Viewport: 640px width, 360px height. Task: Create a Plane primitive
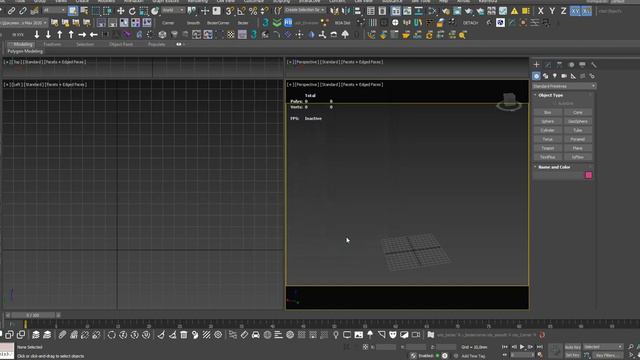578,148
